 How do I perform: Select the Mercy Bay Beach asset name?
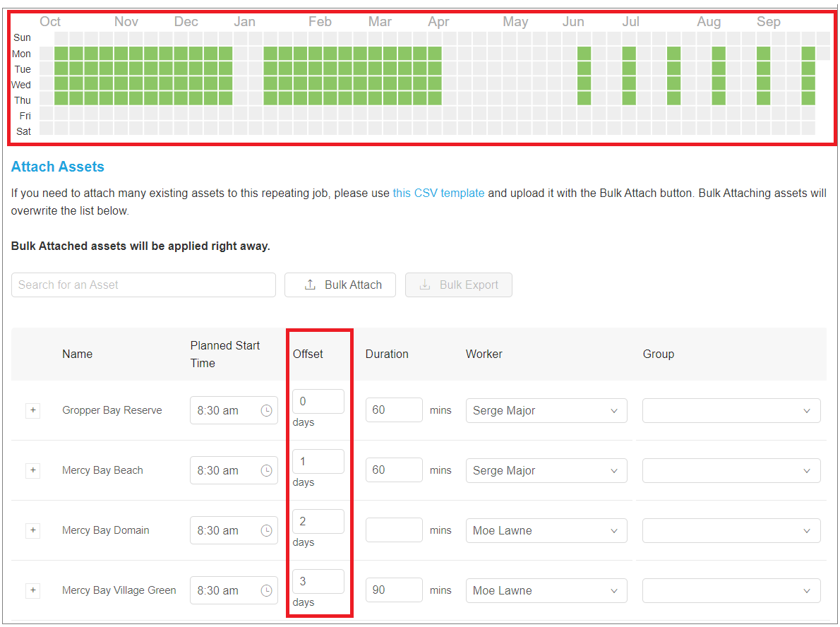pos(102,470)
